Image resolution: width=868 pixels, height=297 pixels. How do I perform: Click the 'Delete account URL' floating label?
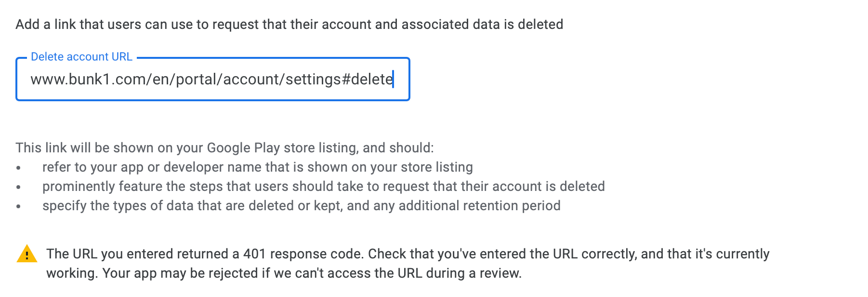[81, 56]
